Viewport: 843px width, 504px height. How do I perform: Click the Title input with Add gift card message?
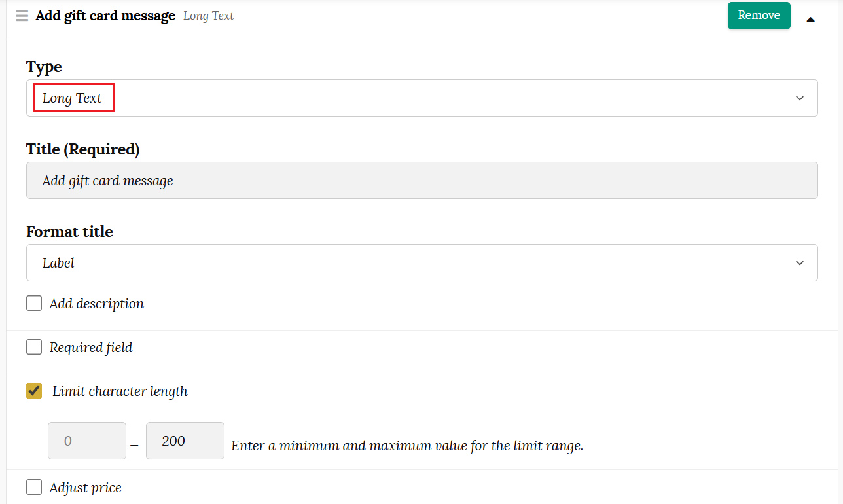(x=422, y=181)
